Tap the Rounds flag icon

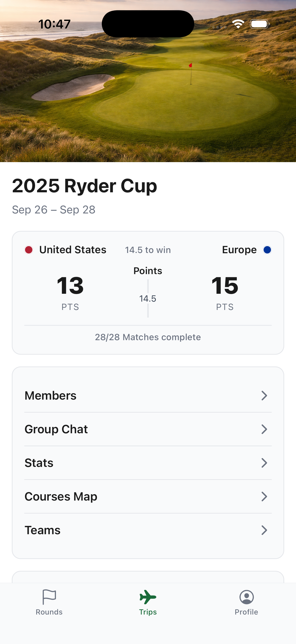[49, 597]
